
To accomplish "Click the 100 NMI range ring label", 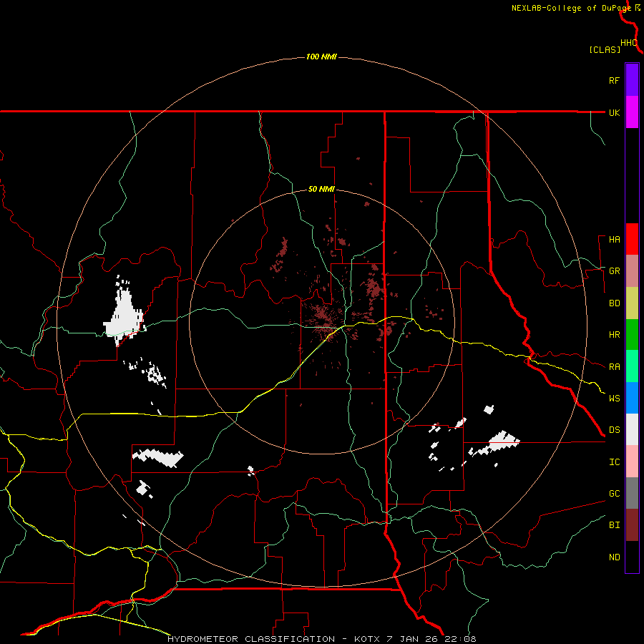I will [321, 57].
